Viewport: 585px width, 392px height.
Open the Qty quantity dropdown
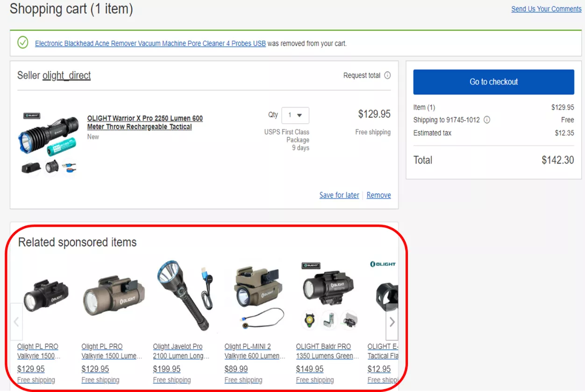295,115
